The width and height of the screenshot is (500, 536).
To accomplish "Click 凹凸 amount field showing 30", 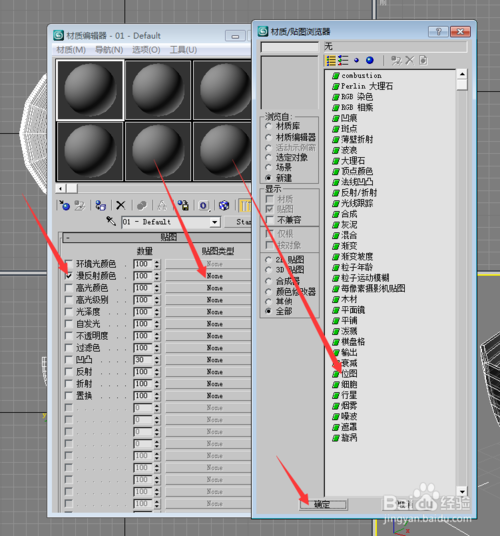I will [x=143, y=360].
